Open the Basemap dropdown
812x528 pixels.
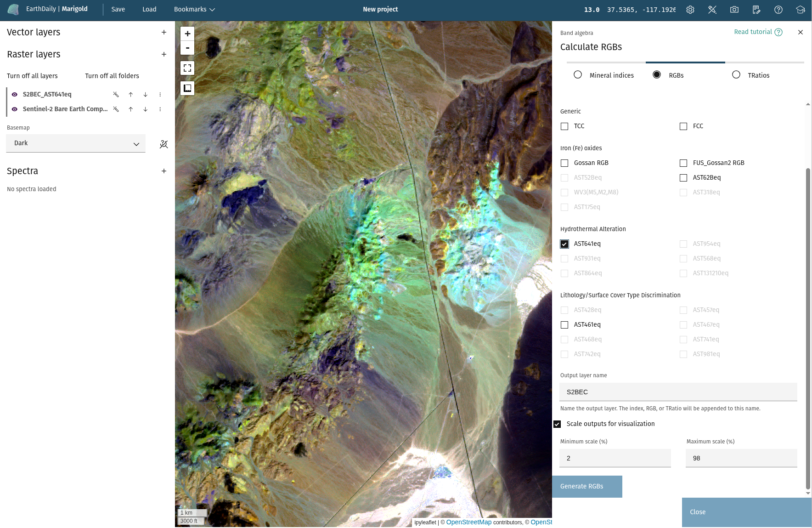coord(76,143)
